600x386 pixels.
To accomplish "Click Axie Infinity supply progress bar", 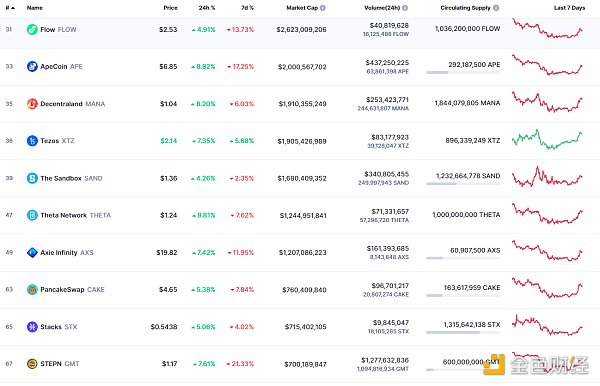I will [463, 258].
